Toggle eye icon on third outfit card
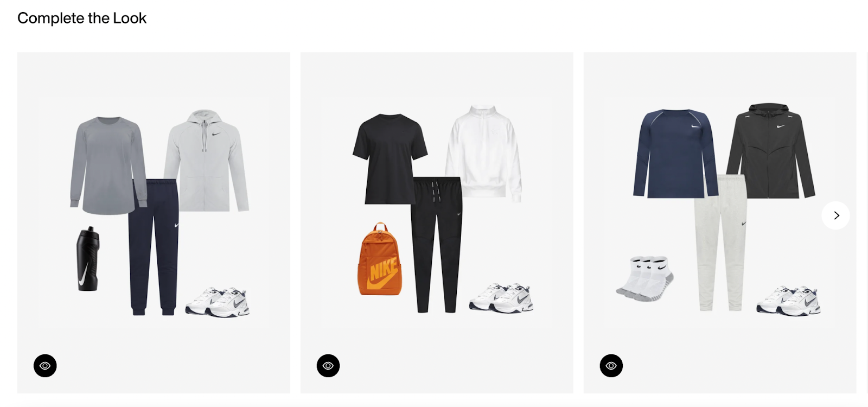Viewport: 868px width, 407px height. pos(611,366)
